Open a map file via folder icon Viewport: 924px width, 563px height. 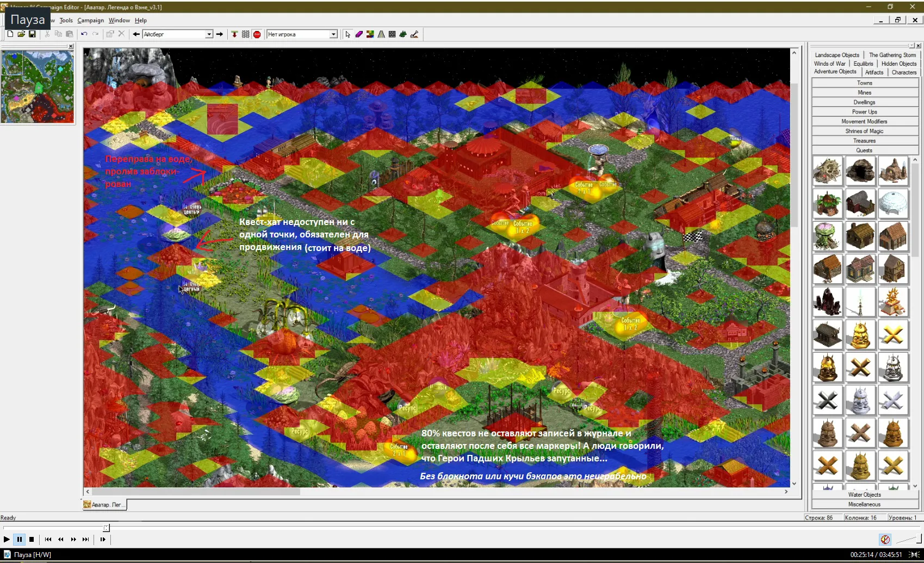click(21, 34)
